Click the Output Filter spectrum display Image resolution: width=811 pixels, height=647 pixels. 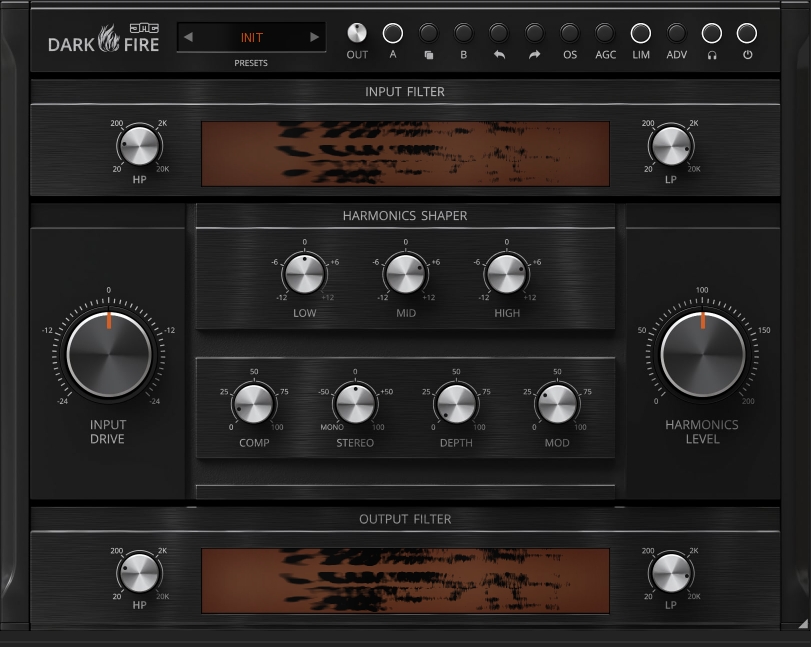(x=405, y=581)
